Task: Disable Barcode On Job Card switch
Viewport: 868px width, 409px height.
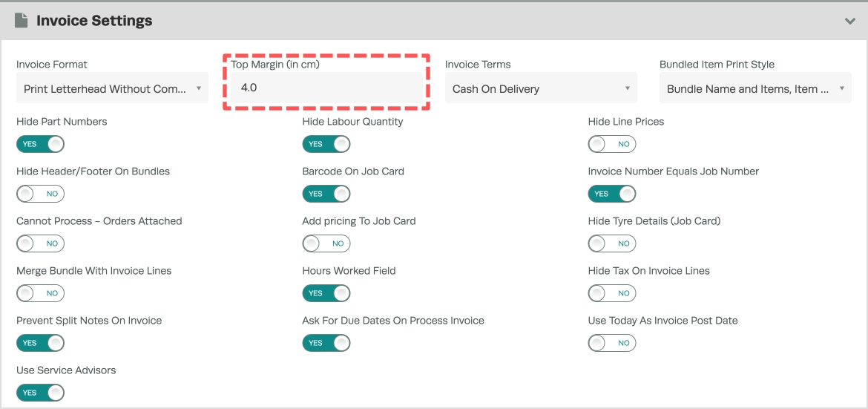Action: pyautogui.click(x=326, y=194)
